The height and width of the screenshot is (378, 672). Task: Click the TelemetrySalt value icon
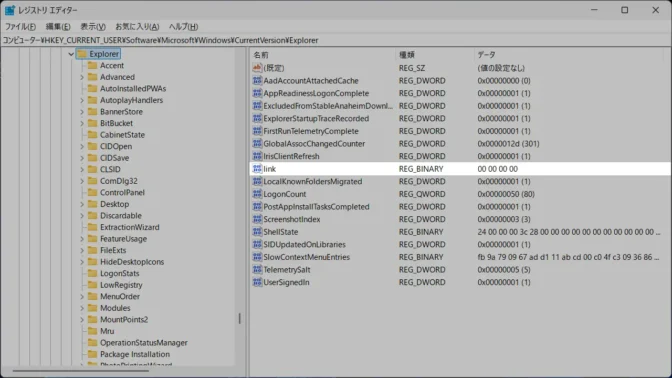[x=257, y=270]
